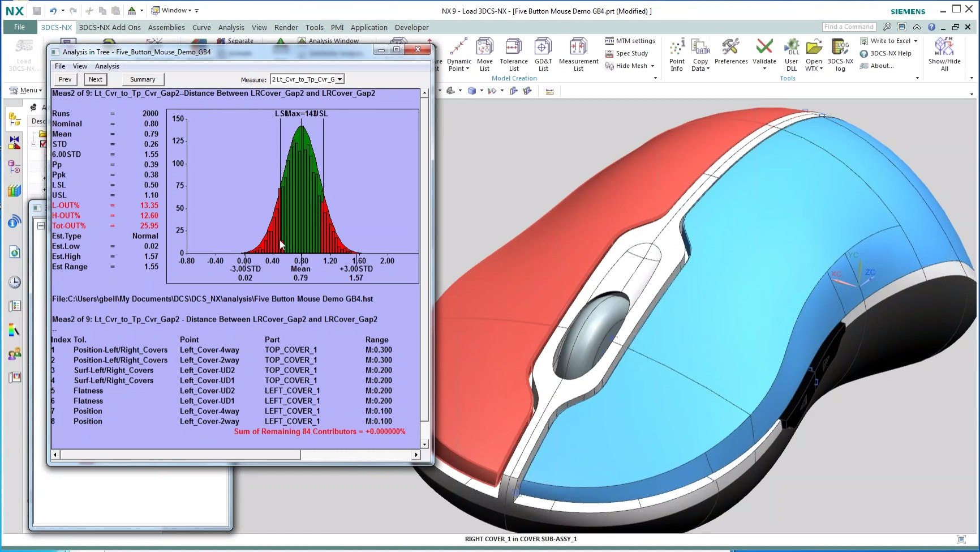Open the 3DCS-NX log
The width and height of the screenshot is (980, 552).
point(840,54)
